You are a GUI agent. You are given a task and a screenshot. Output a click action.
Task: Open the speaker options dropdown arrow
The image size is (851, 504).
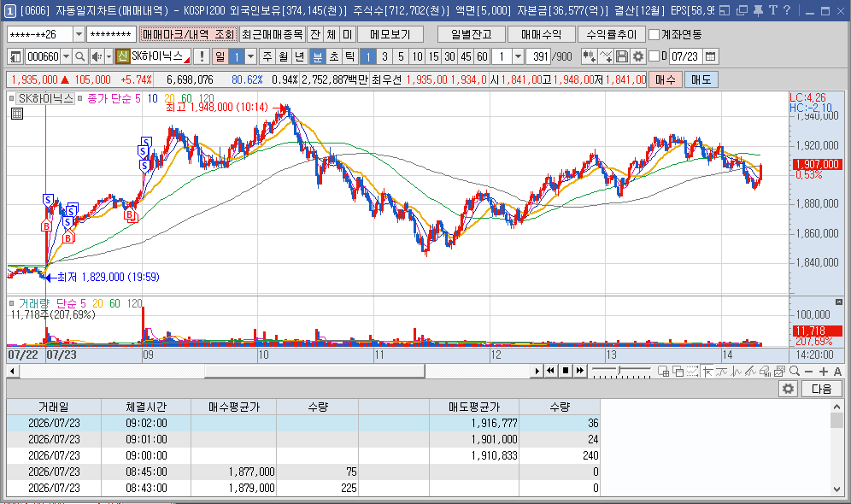click(109, 56)
